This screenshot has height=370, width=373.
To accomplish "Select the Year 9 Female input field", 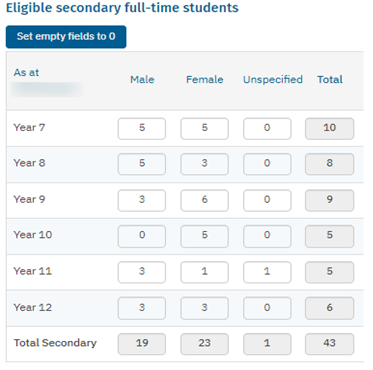I will (204, 200).
